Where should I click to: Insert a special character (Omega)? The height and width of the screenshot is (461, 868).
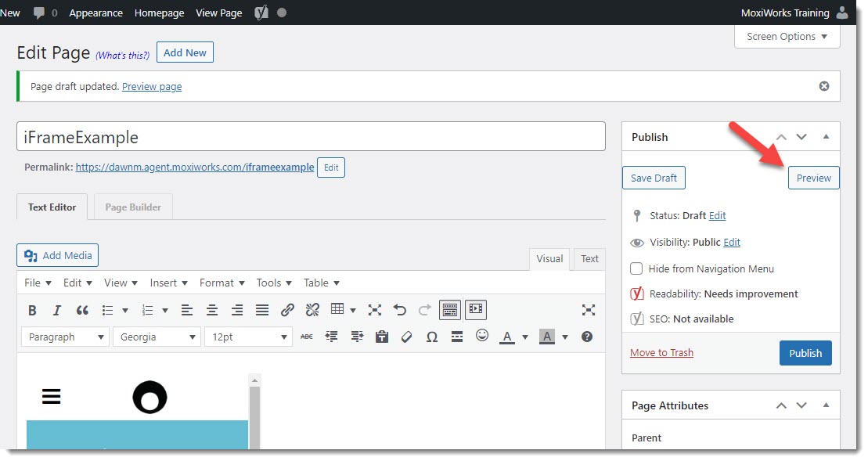[431, 337]
